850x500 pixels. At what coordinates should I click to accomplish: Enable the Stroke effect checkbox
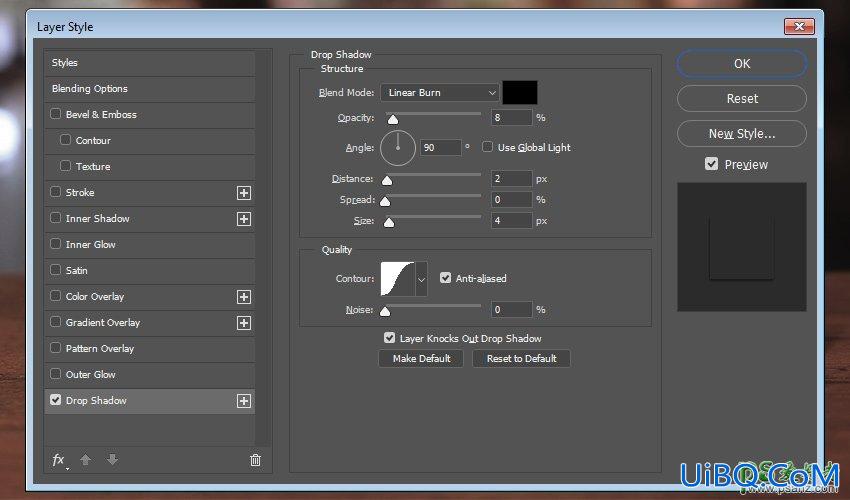click(55, 192)
